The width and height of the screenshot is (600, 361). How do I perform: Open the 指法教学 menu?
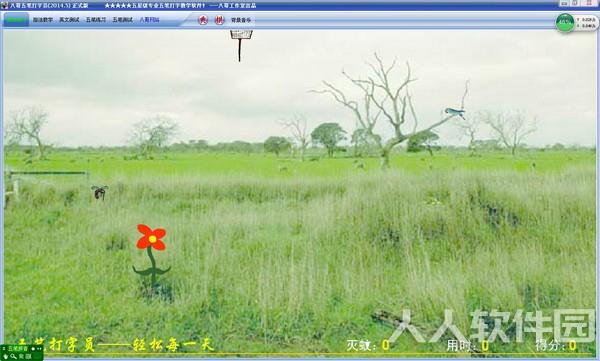(x=42, y=20)
